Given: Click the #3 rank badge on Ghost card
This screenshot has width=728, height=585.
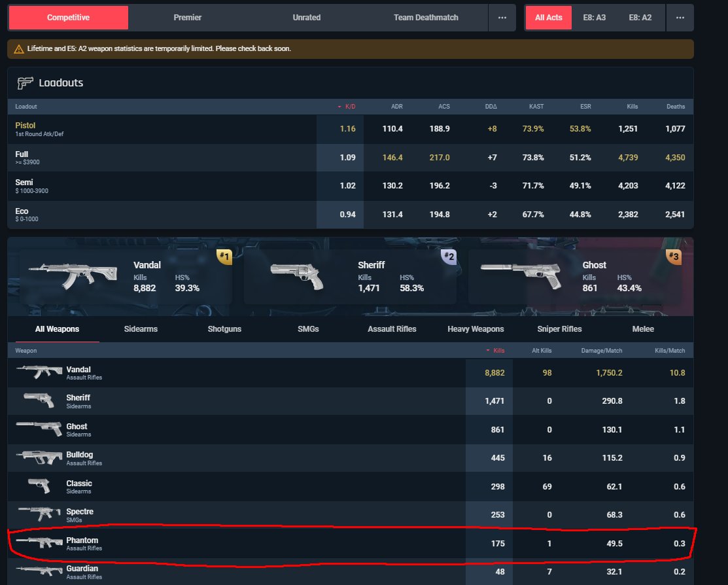Looking at the screenshot, I should tap(673, 257).
